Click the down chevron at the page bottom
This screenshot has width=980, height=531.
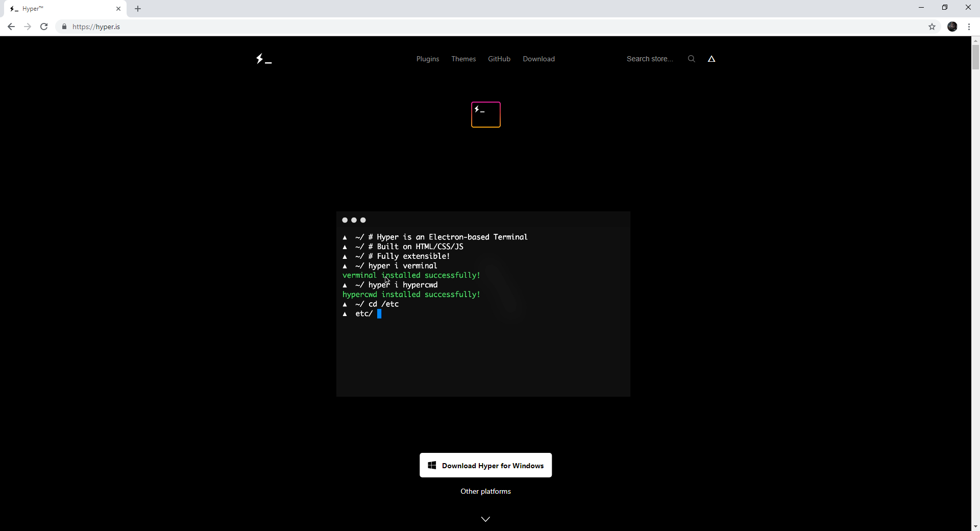(x=485, y=519)
